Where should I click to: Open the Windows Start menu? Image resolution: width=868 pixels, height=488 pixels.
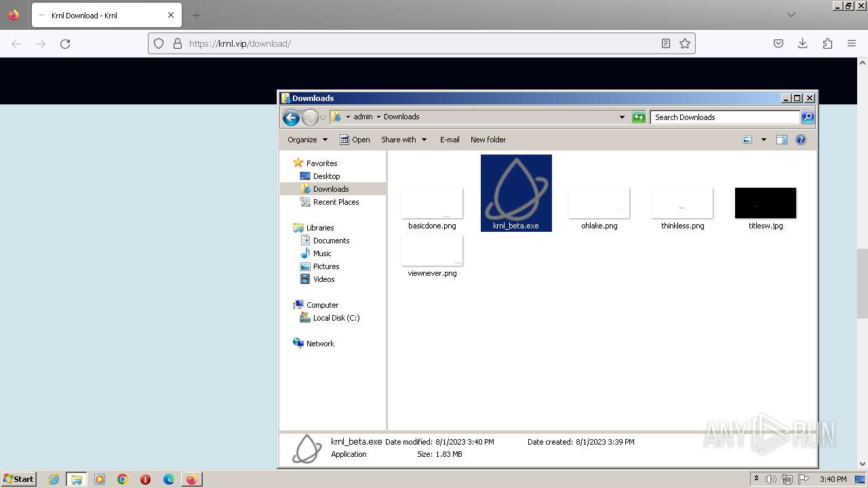point(19,479)
